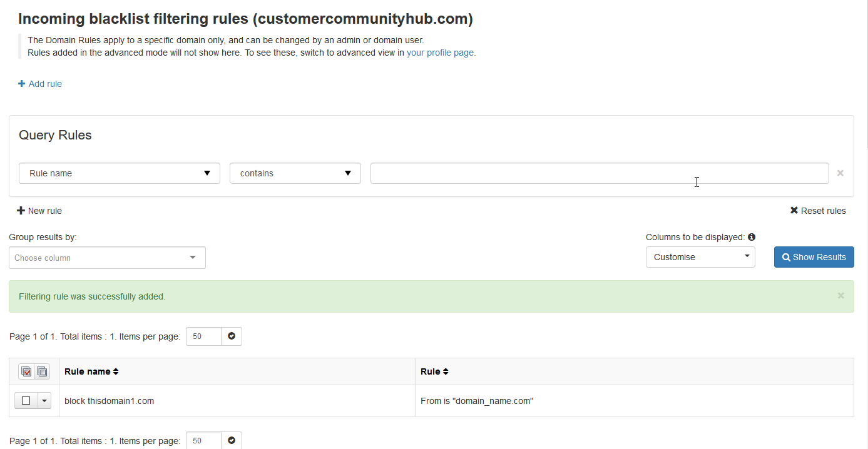Open the Rule name field dropdown
868x449 pixels.
120,173
